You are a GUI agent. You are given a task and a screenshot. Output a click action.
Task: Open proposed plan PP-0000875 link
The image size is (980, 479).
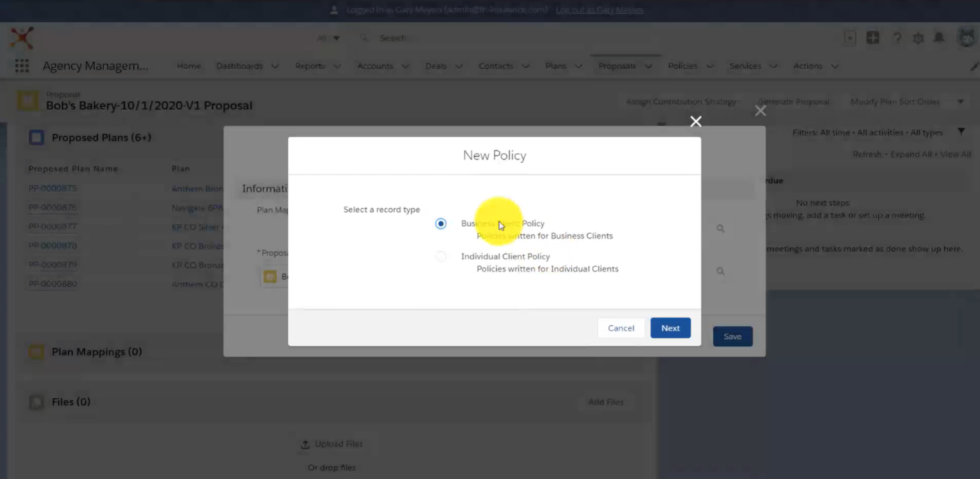(52, 187)
